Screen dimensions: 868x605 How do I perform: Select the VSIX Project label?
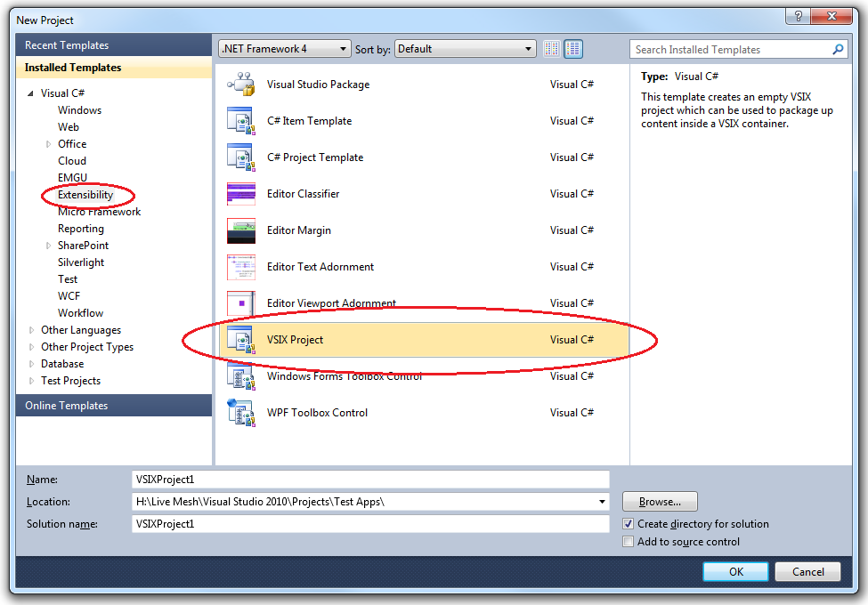pyautogui.click(x=295, y=340)
